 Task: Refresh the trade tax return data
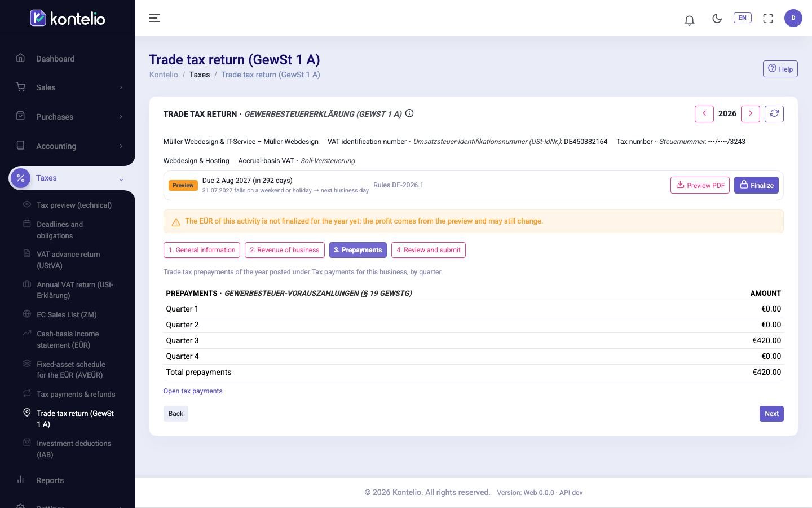click(774, 114)
